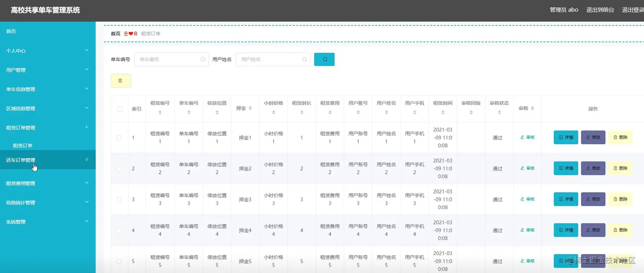Click the green 审核 pencil icon on row 1
644x273 pixels.
point(528,137)
